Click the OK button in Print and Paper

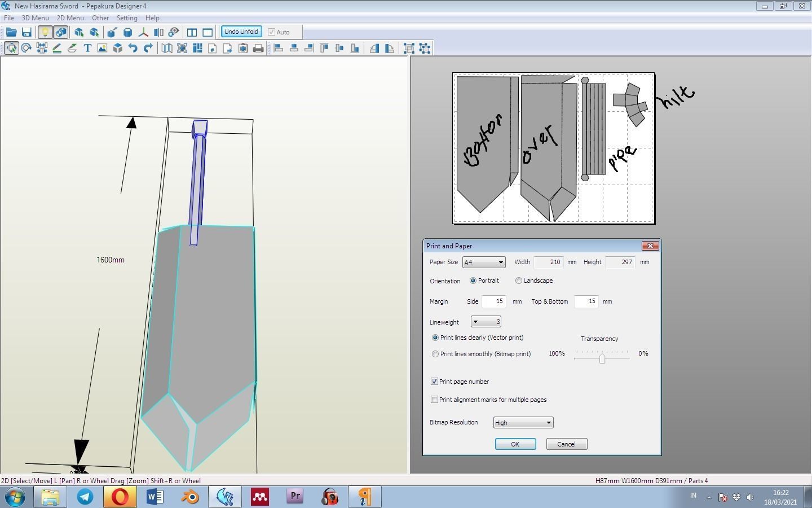(515, 444)
